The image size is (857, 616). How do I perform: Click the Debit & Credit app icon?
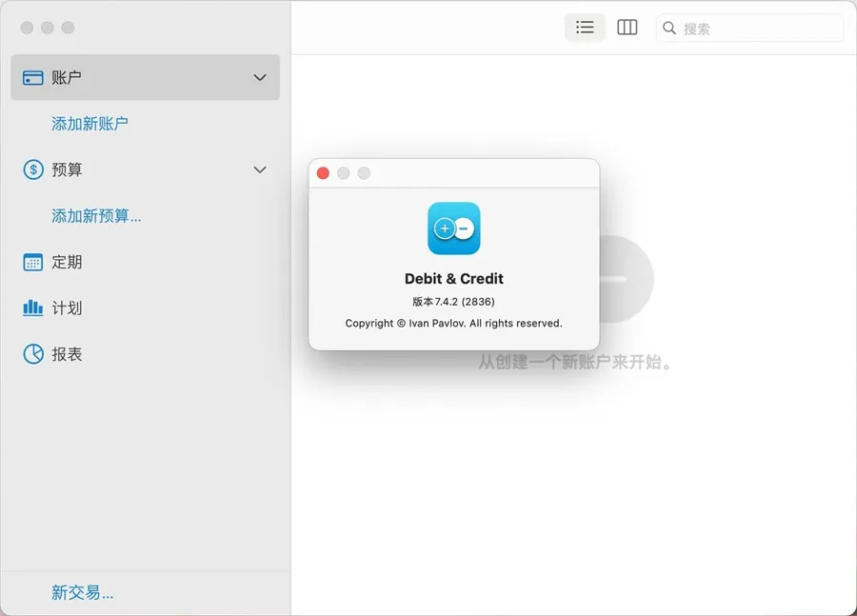[x=454, y=229]
